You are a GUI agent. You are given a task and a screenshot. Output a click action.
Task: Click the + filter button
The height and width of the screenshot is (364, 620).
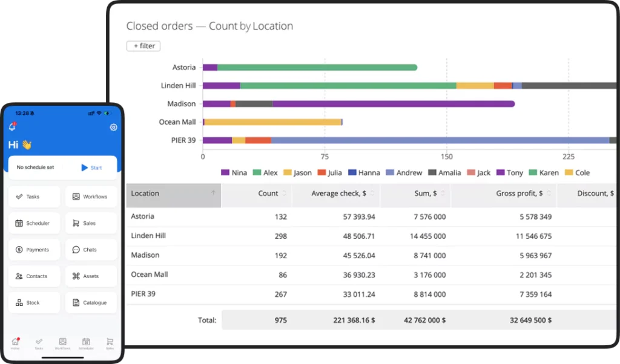[x=143, y=46]
